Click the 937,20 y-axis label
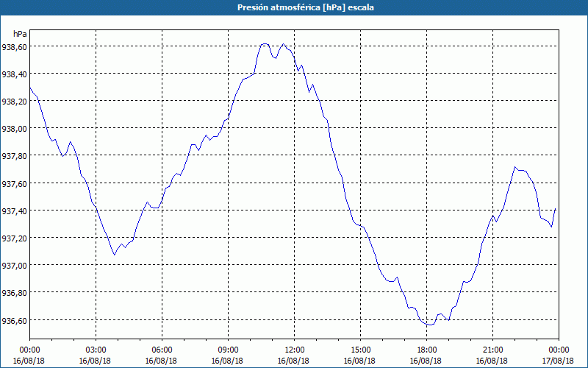Viewport: 588px width, 368px height. pyautogui.click(x=14, y=238)
